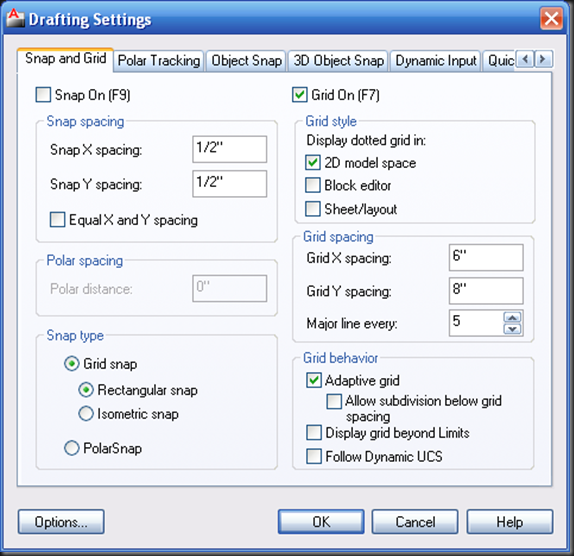The height and width of the screenshot is (556, 574).
Task: Click the 'Display dotted grid in:' label
Action: [x=366, y=141]
